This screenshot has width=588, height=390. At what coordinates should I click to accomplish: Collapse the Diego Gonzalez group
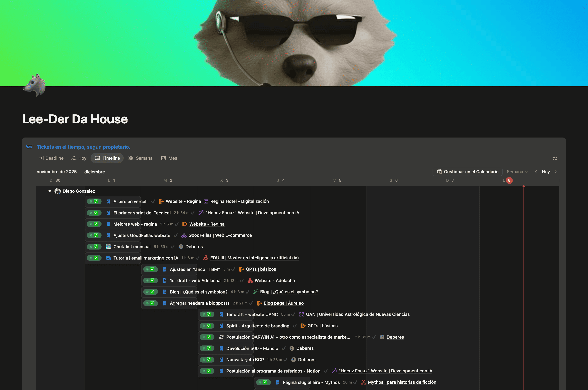[x=50, y=191]
